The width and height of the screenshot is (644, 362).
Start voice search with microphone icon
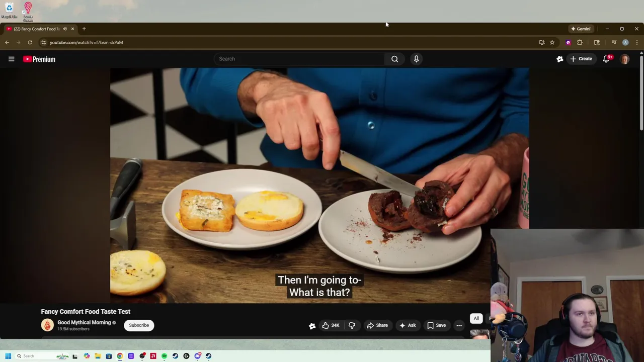416,59
